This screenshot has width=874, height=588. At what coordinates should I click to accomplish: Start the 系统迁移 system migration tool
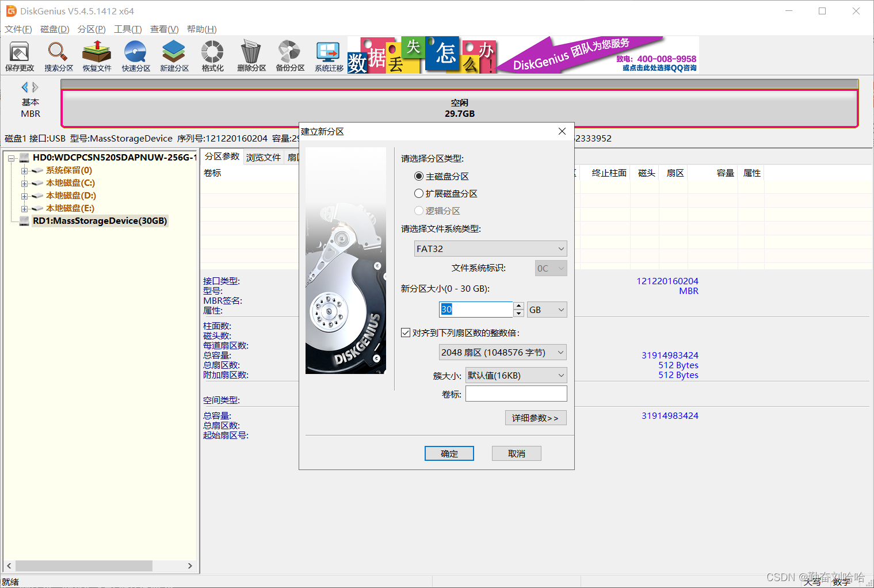[x=329, y=56]
